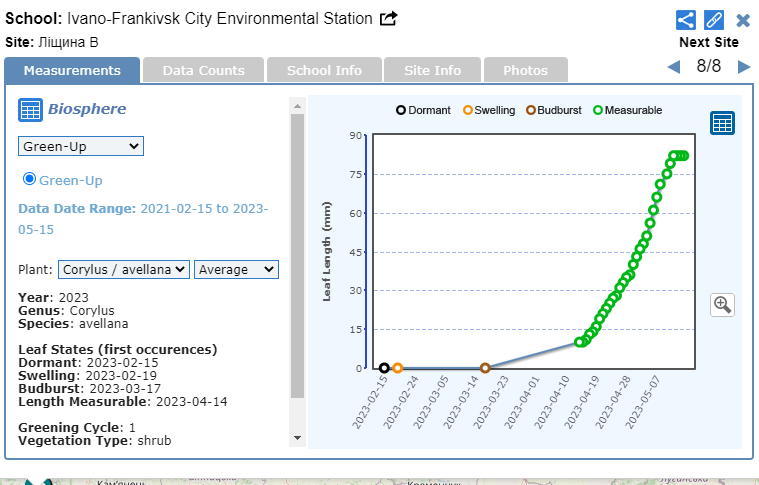Go to previous site arrow
Screen dimensions: 759x485
click(674, 67)
